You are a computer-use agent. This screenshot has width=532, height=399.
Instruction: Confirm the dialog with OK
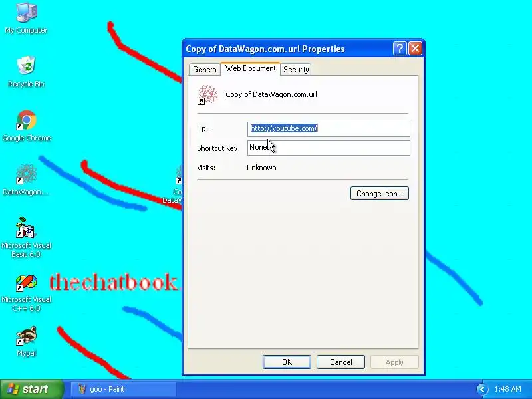click(287, 362)
